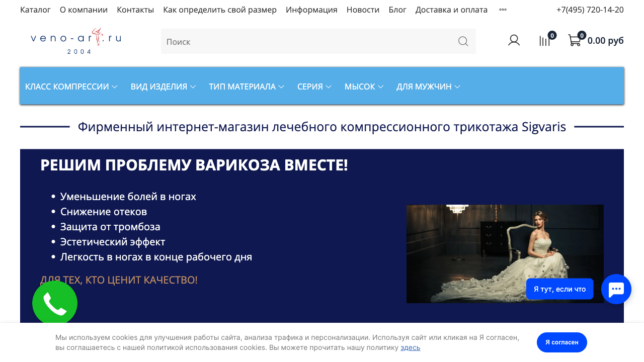Click the Защита от тромбоза bullet
The width and height of the screenshot is (644, 362).
(110, 227)
